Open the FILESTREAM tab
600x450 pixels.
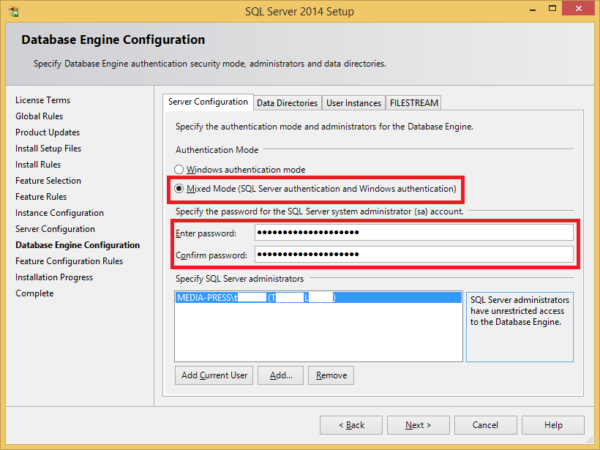tap(414, 103)
